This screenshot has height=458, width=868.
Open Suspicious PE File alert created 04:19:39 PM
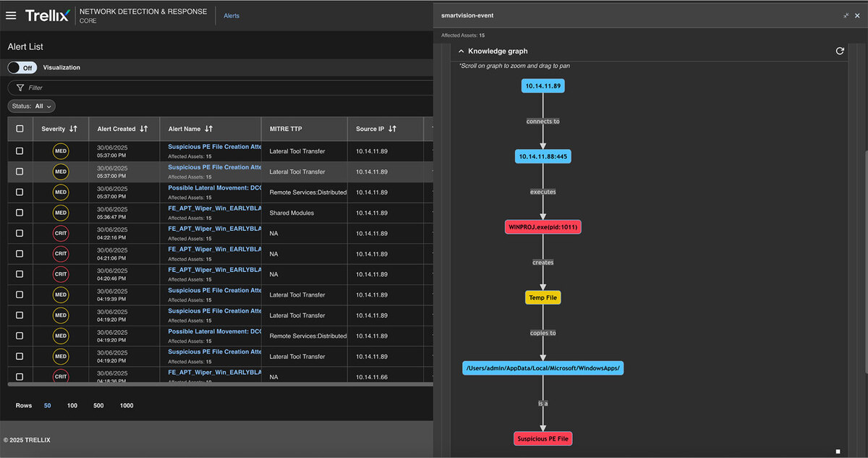(215, 290)
